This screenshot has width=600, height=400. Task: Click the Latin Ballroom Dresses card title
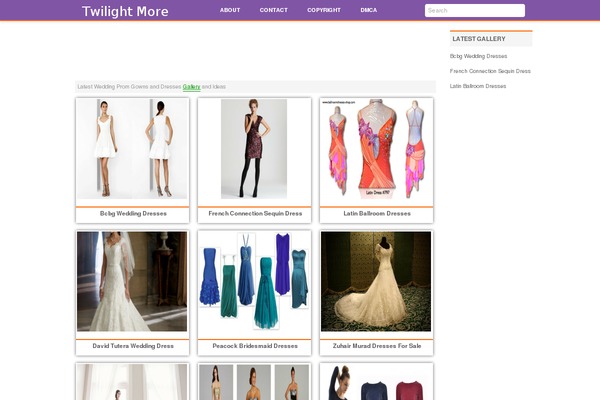point(377,214)
